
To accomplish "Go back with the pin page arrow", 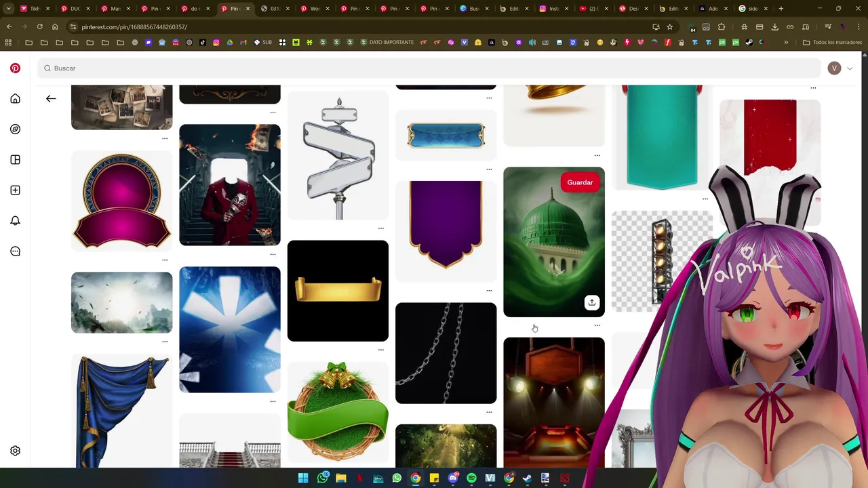I will click(51, 99).
